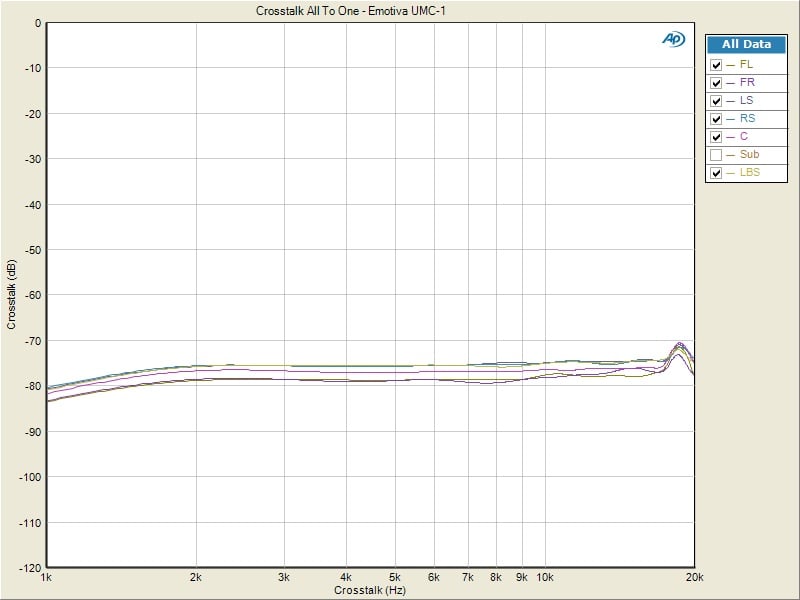The width and height of the screenshot is (800, 600).
Task: Toggle the FR trace checkbox
Action: (716, 83)
